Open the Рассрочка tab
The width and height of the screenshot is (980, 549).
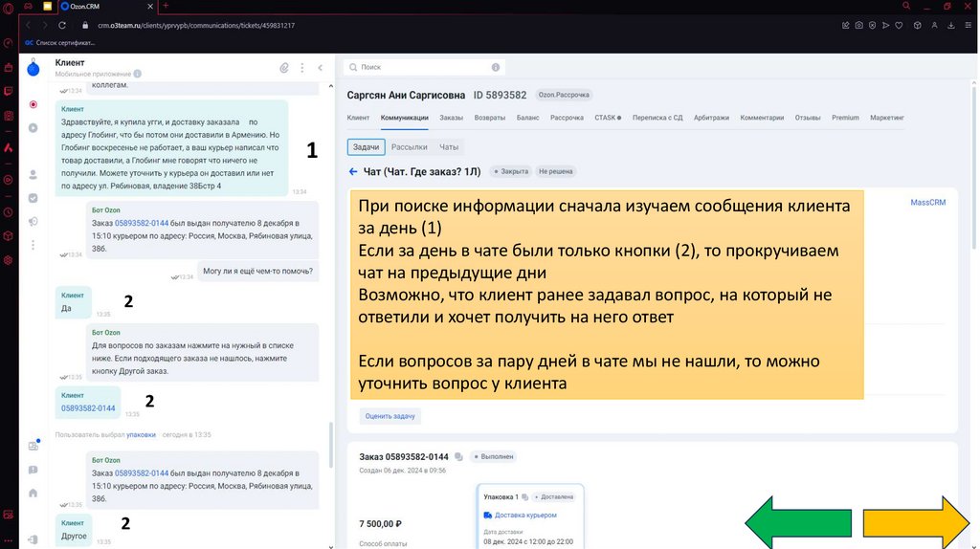[x=567, y=118]
